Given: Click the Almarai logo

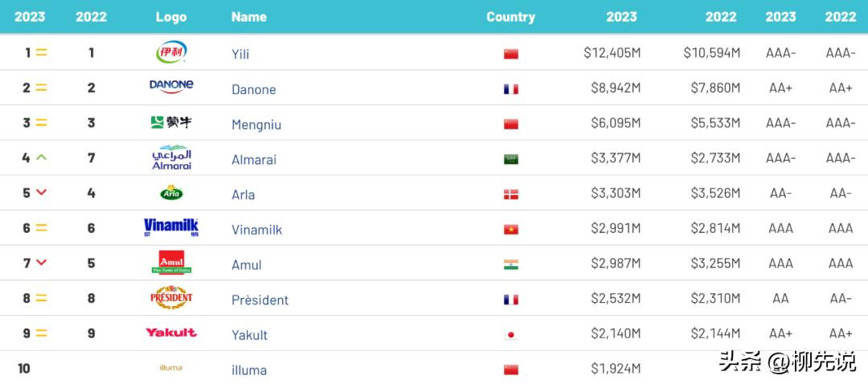Looking at the screenshot, I should click(171, 157).
